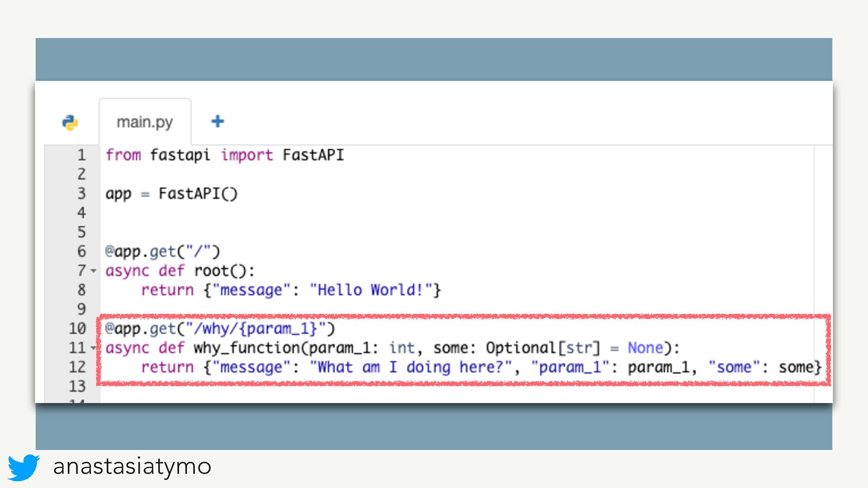
Task: Add a new file with plus icon
Action: [217, 121]
